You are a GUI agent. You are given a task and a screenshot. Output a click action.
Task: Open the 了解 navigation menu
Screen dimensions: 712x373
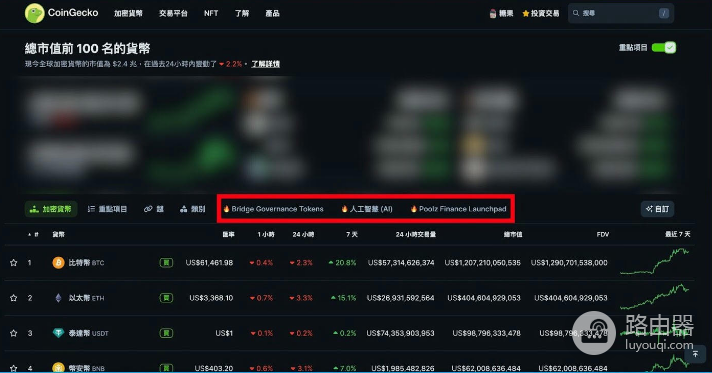[x=242, y=14]
